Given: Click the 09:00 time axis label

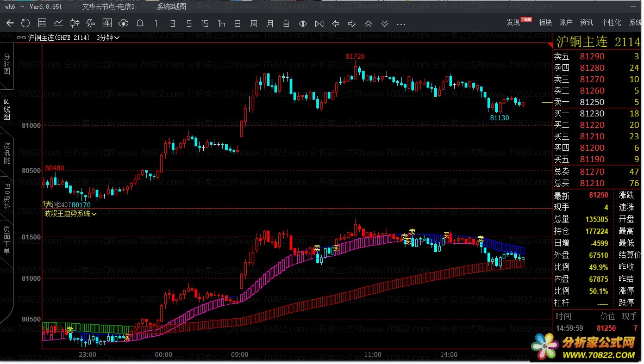Looking at the screenshot, I should [x=240, y=355].
